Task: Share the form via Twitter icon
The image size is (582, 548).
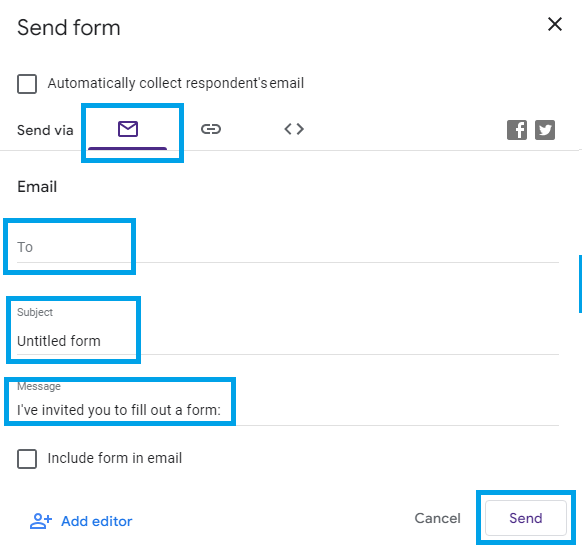Action: (545, 130)
